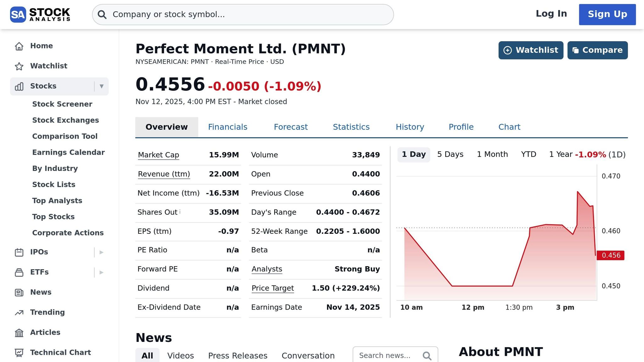Toggle the 5 Days chart range
644x362 pixels.
click(450, 154)
